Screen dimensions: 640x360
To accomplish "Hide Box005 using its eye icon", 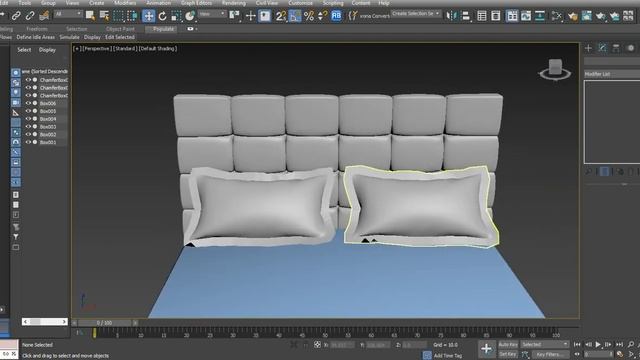I will [28, 111].
